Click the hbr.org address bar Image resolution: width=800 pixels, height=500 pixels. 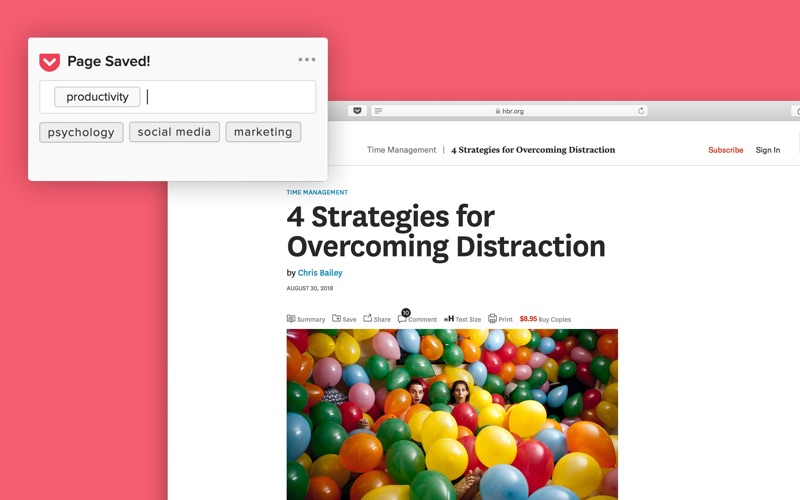pos(509,111)
